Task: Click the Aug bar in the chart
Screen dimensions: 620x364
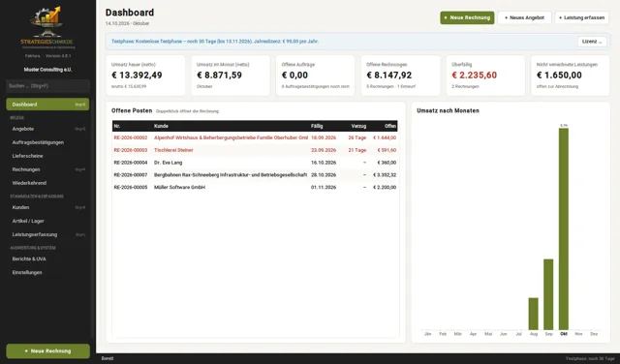Action: [x=534, y=314]
